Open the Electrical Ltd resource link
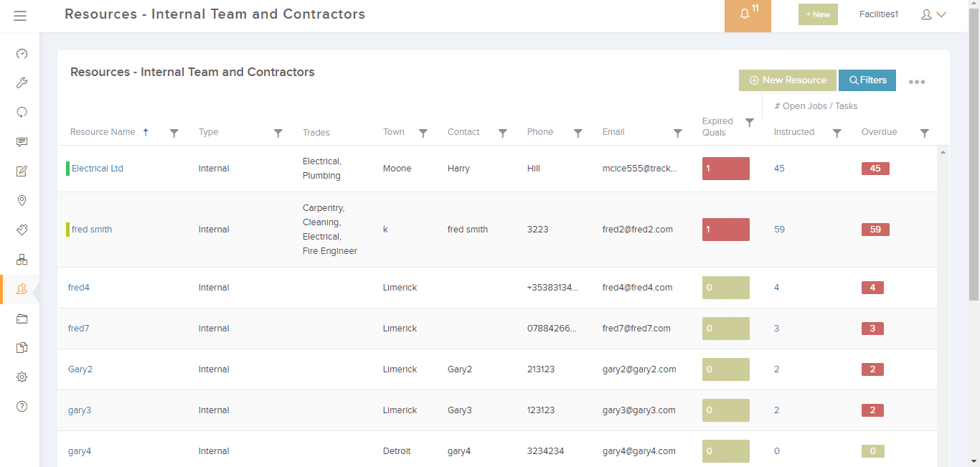Screen dimensions: 980x467 coord(98,169)
